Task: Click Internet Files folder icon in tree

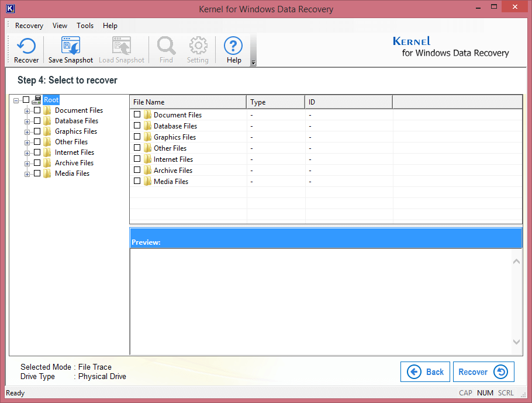Action: point(47,152)
